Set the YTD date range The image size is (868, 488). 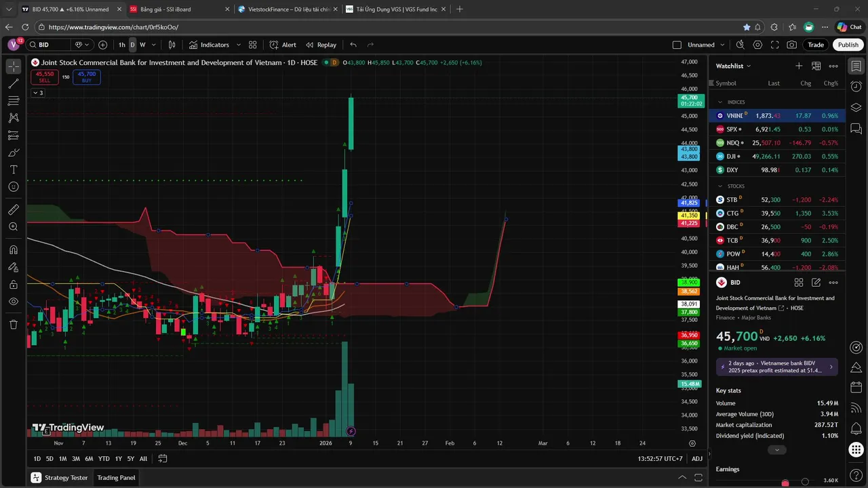click(x=104, y=459)
